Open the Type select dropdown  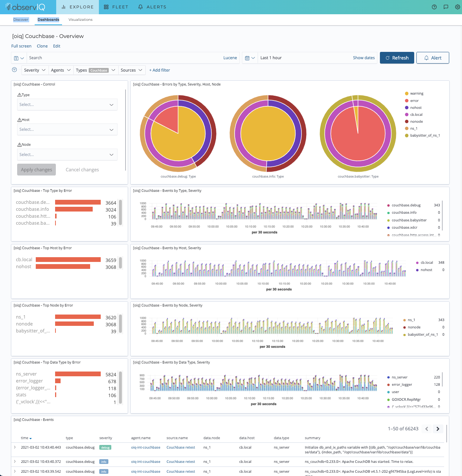(67, 104)
